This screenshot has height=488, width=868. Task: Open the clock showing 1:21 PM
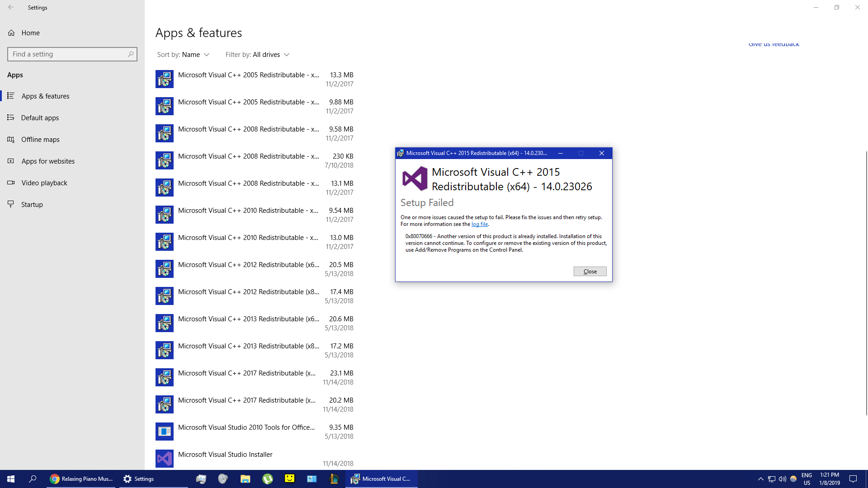coord(830,479)
